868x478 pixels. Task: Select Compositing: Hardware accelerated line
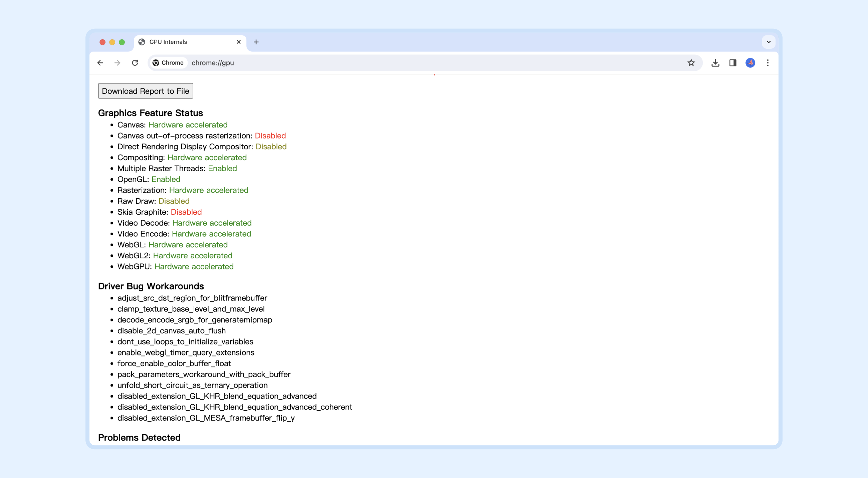pyautogui.click(x=182, y=157)
